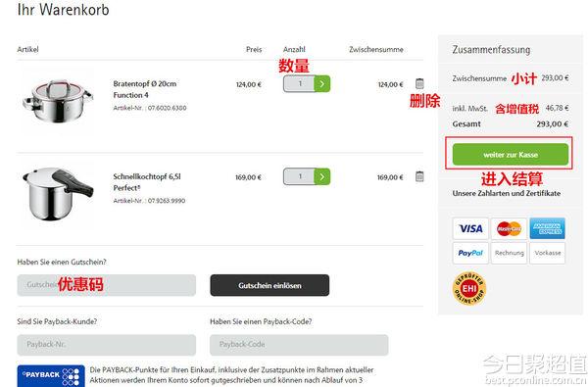
Task: Delete the Bratentopf item with the trash icon
Action: pos(419,83)
